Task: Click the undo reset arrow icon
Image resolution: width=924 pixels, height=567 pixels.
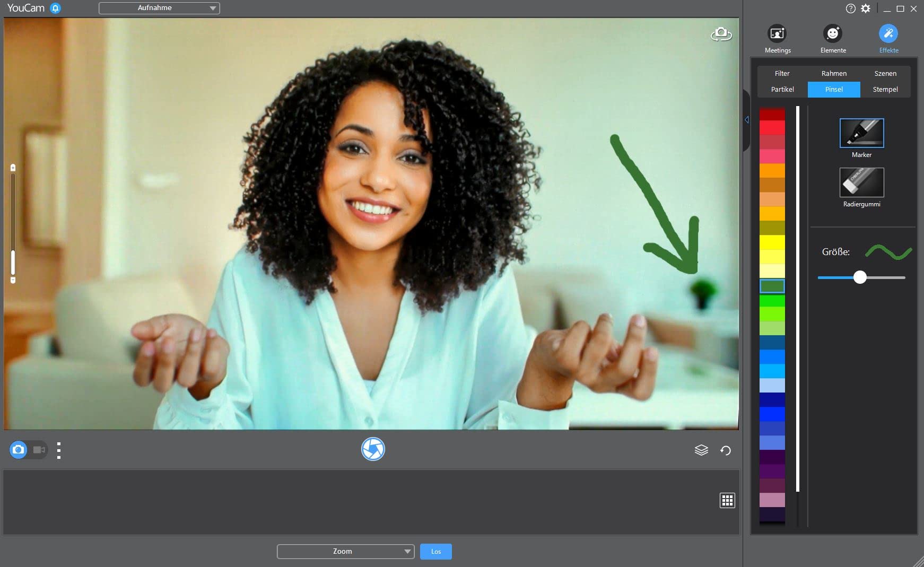Action: 726,450
